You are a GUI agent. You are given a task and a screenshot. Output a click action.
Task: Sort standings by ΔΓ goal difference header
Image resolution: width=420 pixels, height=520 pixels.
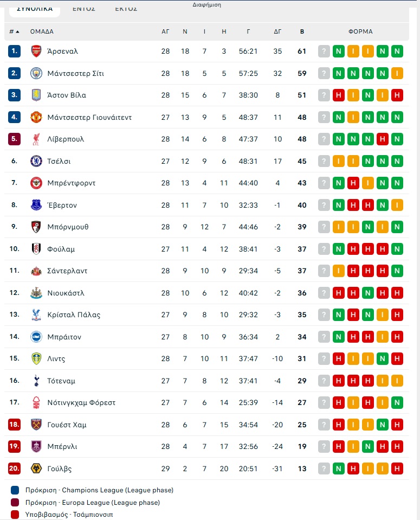277,31
